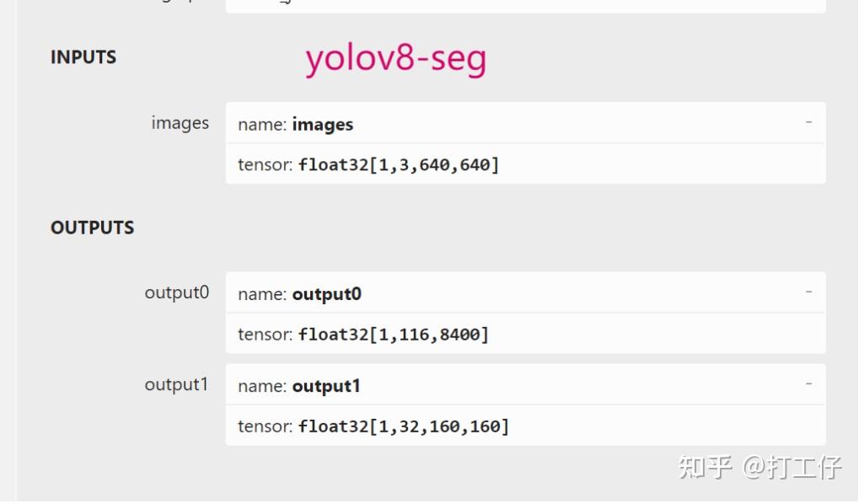
Task: Click the name: images row
Action: tap(506, 124)
